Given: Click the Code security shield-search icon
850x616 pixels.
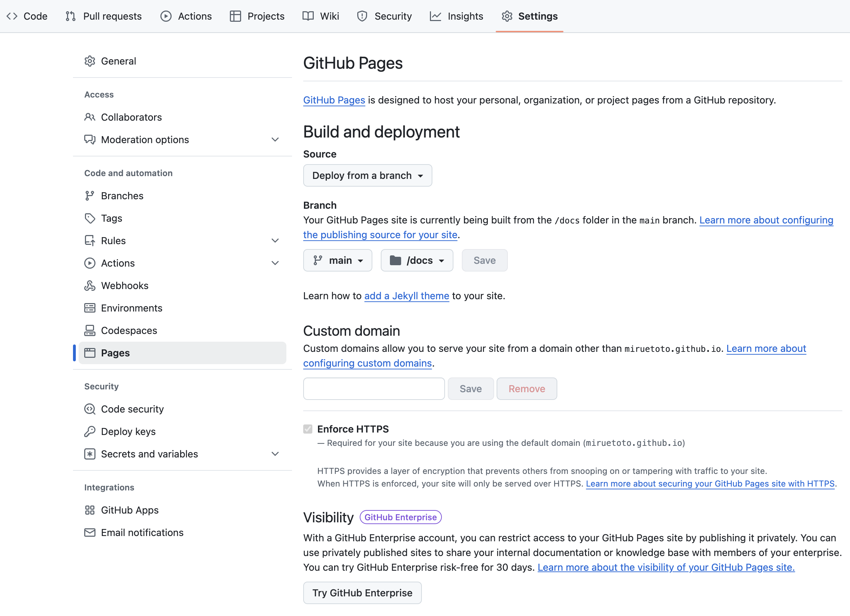Looking at the screenshot, I should 89,409.
